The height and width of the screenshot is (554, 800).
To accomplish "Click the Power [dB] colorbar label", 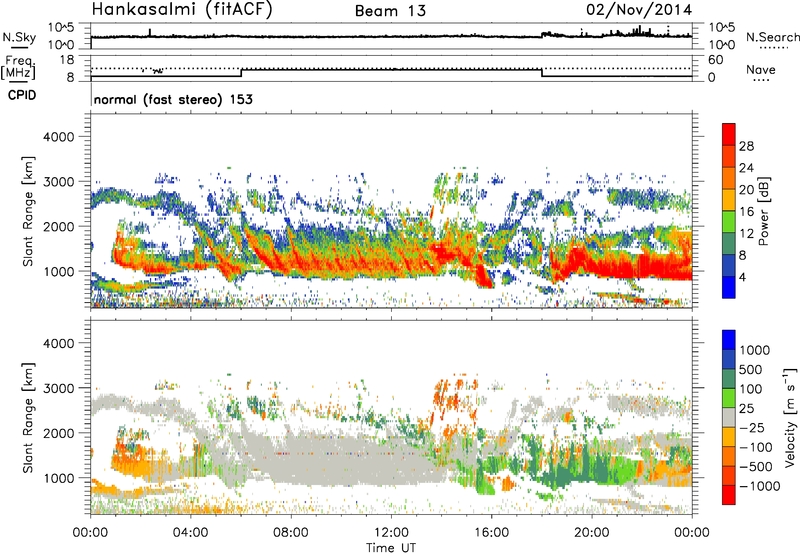I will point(763,211).
